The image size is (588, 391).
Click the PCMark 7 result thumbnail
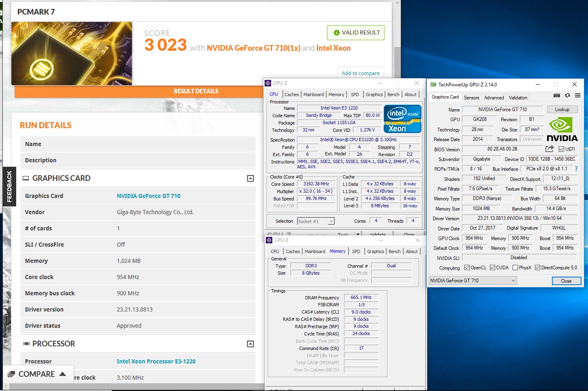tap(72, 54)
